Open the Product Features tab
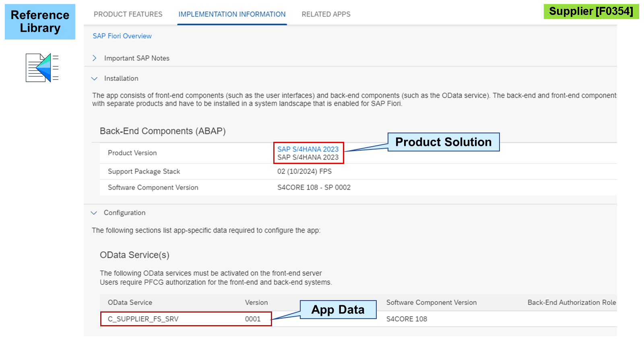644x340 pixels. 128,14
